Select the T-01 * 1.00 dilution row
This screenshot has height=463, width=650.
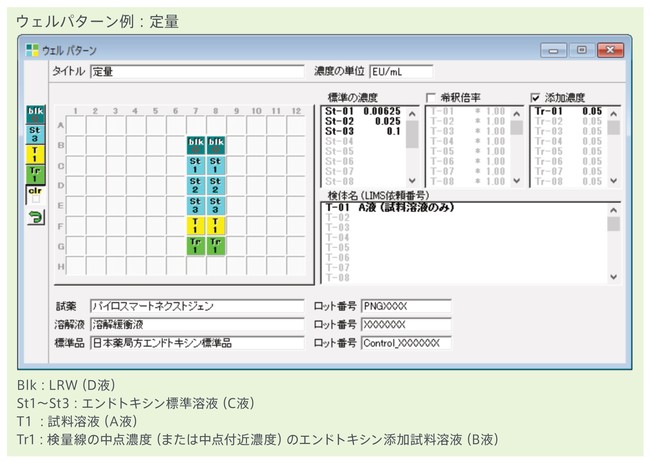[x=468, y=111]
